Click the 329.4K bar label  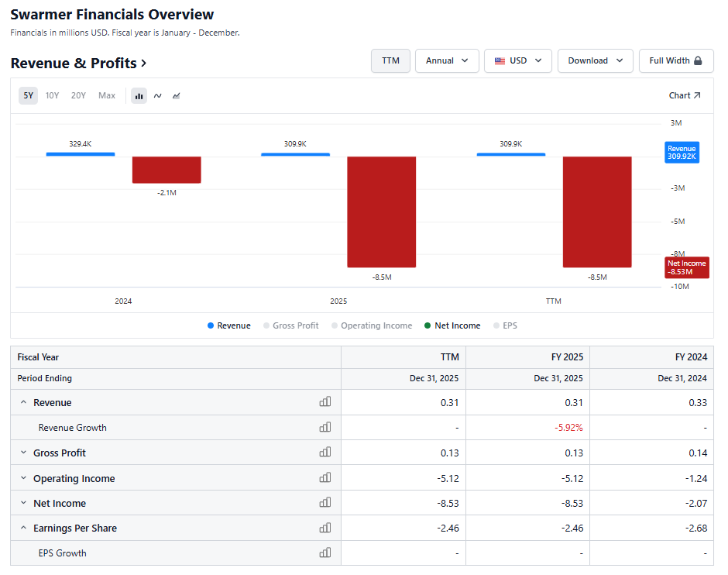(81, 144)
